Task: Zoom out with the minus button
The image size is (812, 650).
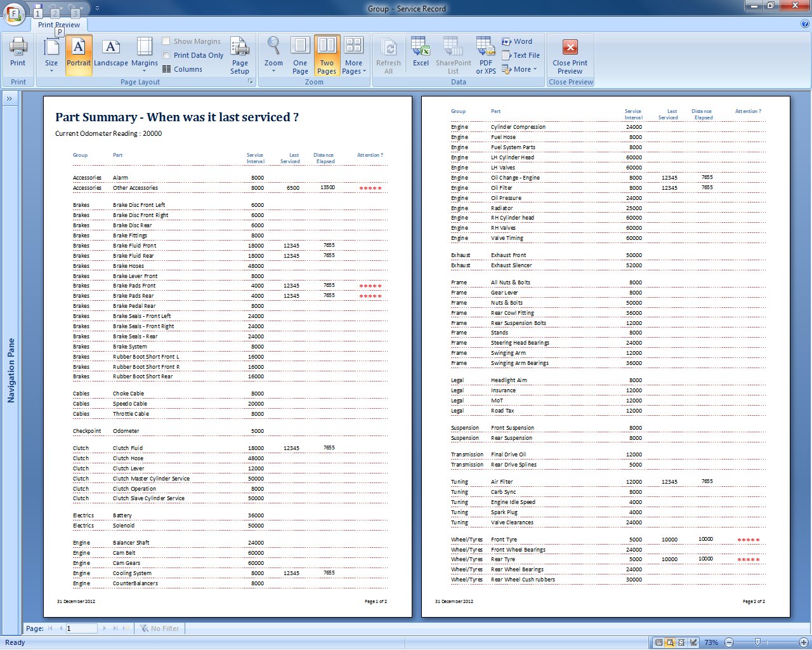Action: tap(729, 642)
